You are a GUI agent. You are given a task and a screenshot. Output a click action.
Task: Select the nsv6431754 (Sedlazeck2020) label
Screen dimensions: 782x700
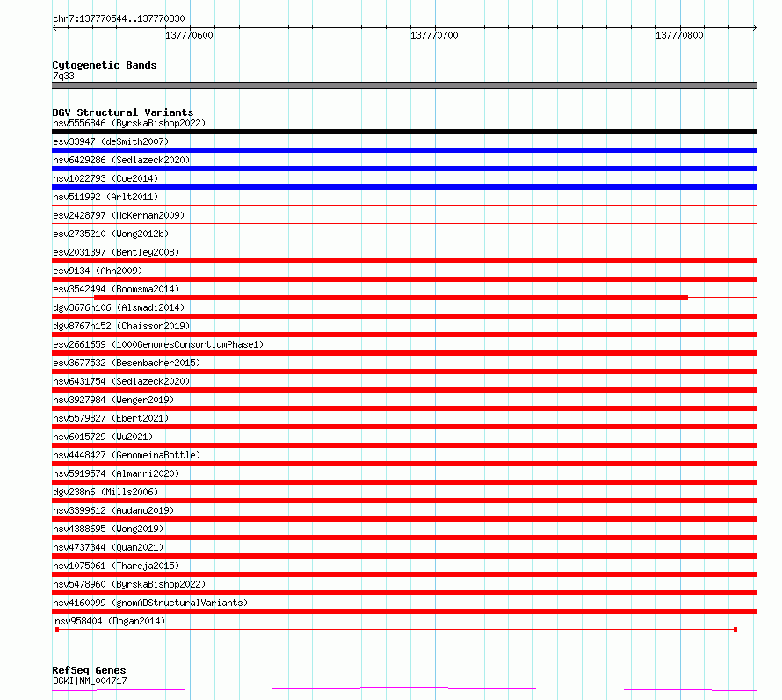(x=121, y=381)
